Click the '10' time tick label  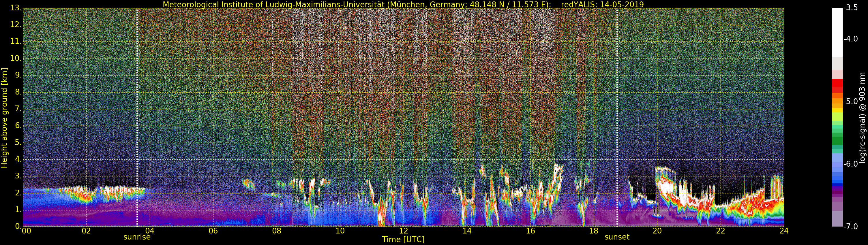340,231
